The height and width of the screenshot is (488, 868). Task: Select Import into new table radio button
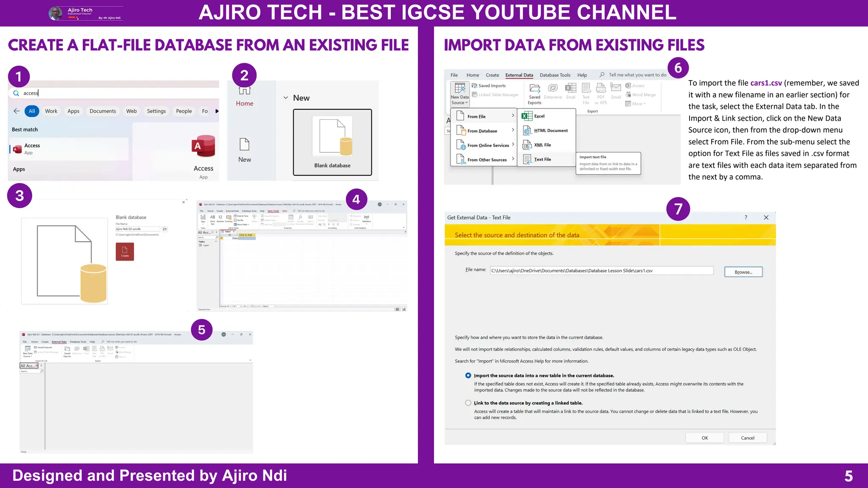click(x=468, y=375)
